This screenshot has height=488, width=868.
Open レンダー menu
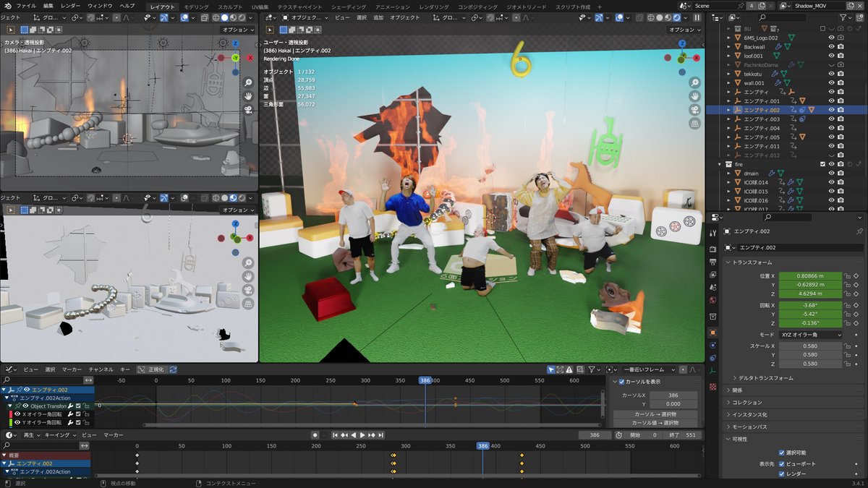(71, 6)
